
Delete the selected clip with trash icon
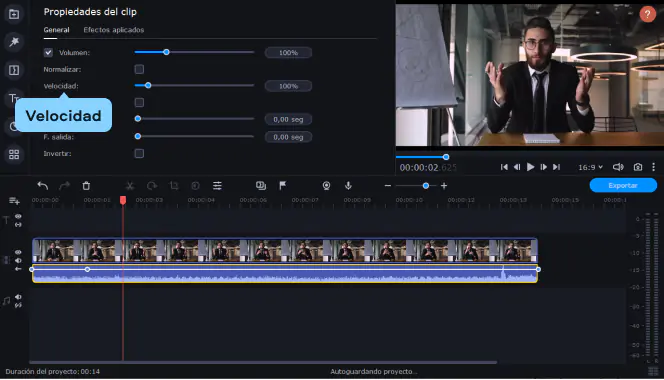coord(86,186)
